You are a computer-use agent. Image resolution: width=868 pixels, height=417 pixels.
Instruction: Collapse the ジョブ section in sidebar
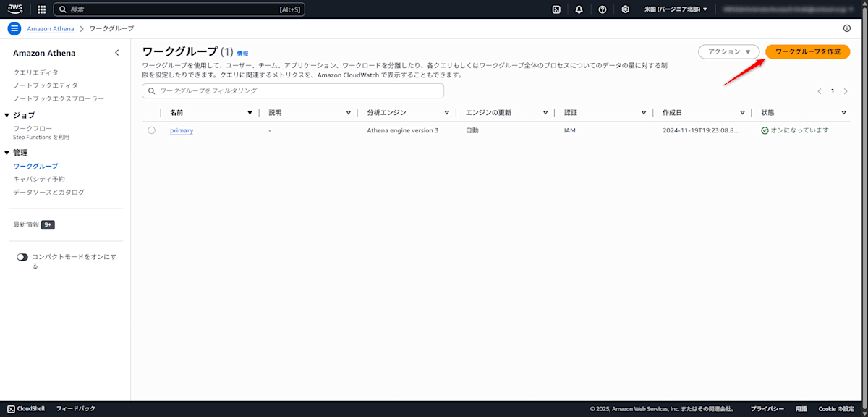[7, 115]
